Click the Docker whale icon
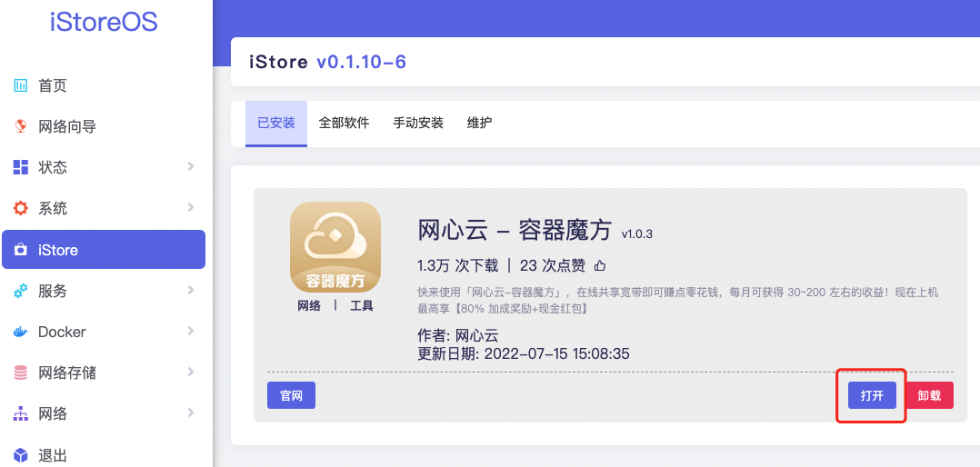Screen dimensions: 980x467 (x=21, y=332)
